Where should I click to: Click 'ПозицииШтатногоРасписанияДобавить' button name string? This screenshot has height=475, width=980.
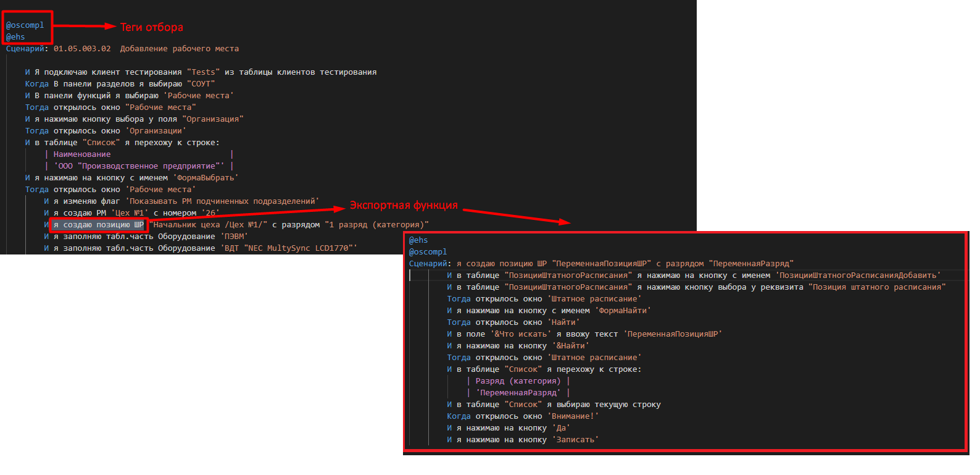(x=858, y=275)
